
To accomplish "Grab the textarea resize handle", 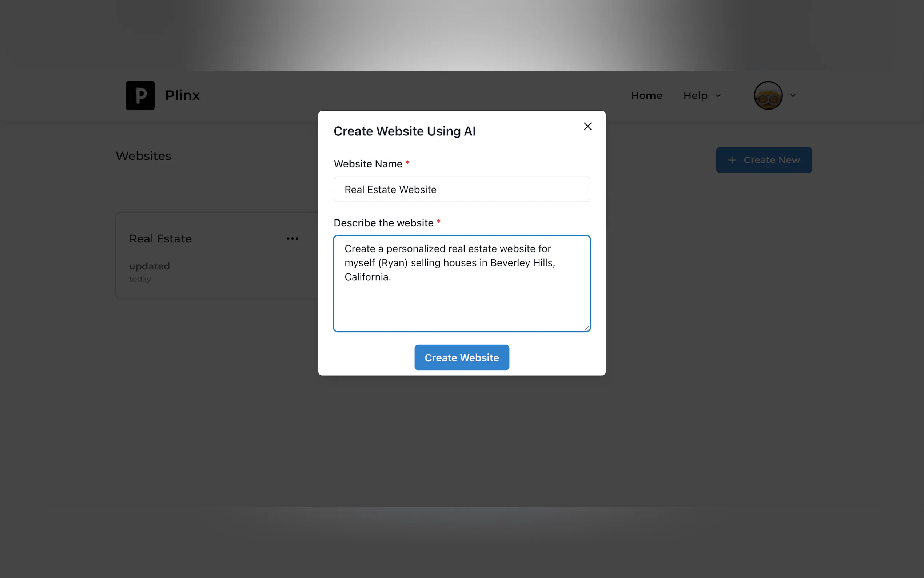I will coord(587,328).
